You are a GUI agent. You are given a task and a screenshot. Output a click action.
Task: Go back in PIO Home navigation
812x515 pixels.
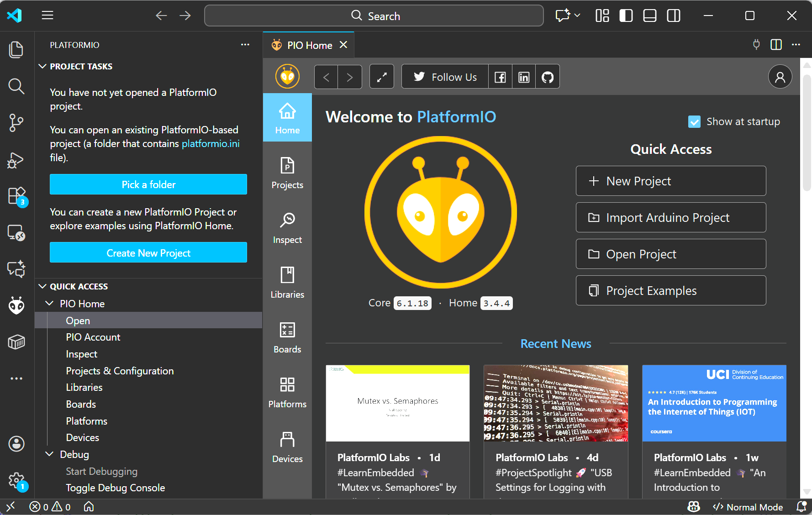click(x=326, y=77)
